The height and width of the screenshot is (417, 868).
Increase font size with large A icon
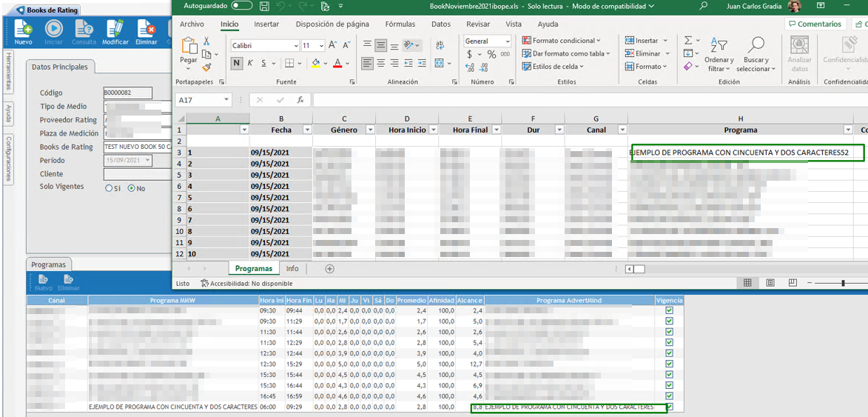point(333,45)
